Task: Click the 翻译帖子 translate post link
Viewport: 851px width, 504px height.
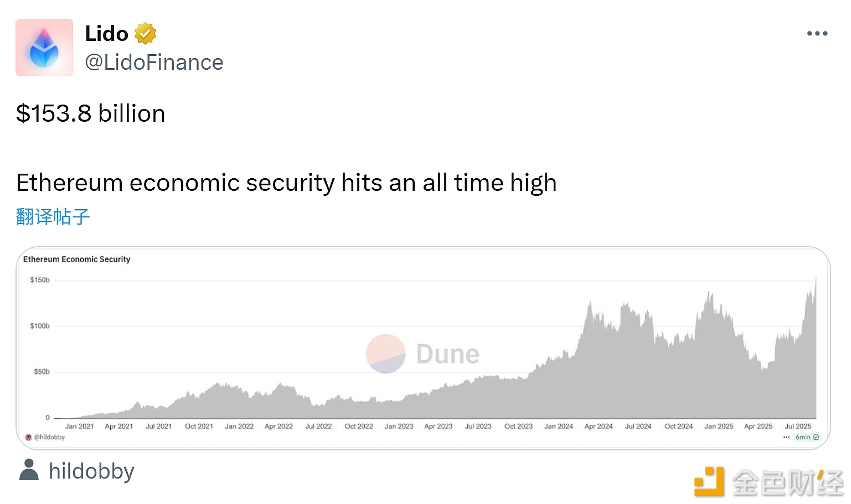Action: tap(53, 216)
